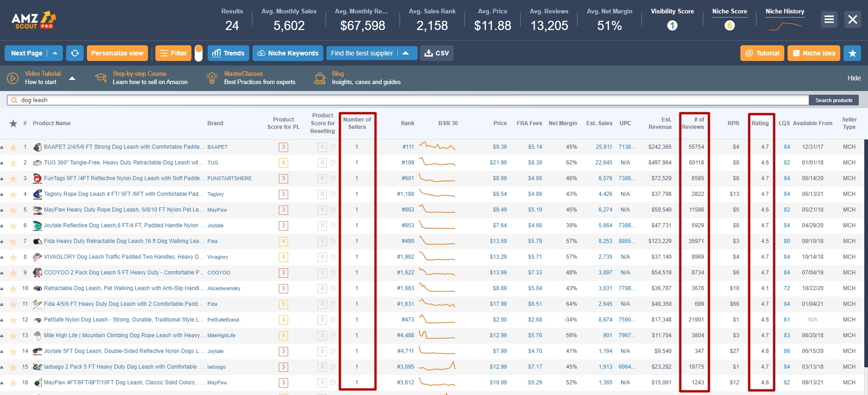This screenshot has height=395, width=868.
Task: Sort by Rank column header
Action: pos(407,123)
